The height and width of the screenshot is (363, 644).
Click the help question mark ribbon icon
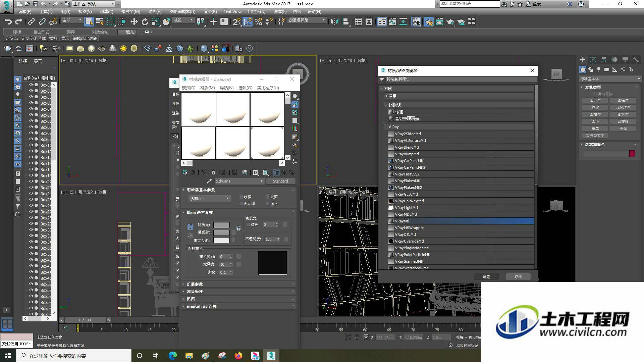(x=250, y=49)
